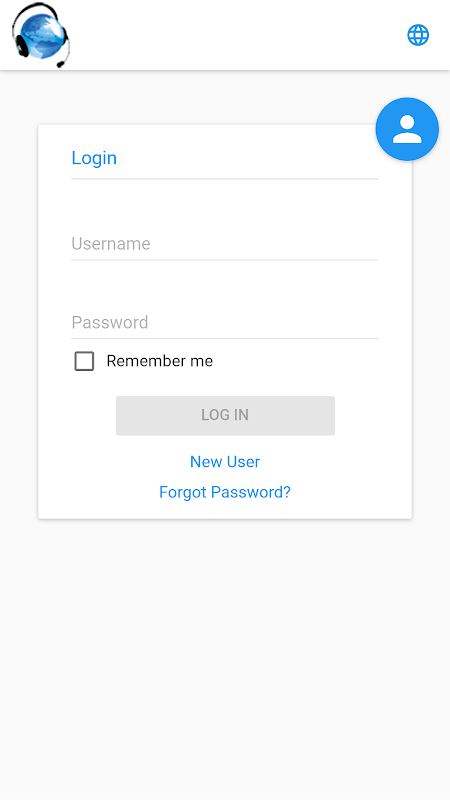This screenshot has height=800, width=450.
Task: Tap the headset microphone in the logo
Action: (x=61, y=64)
